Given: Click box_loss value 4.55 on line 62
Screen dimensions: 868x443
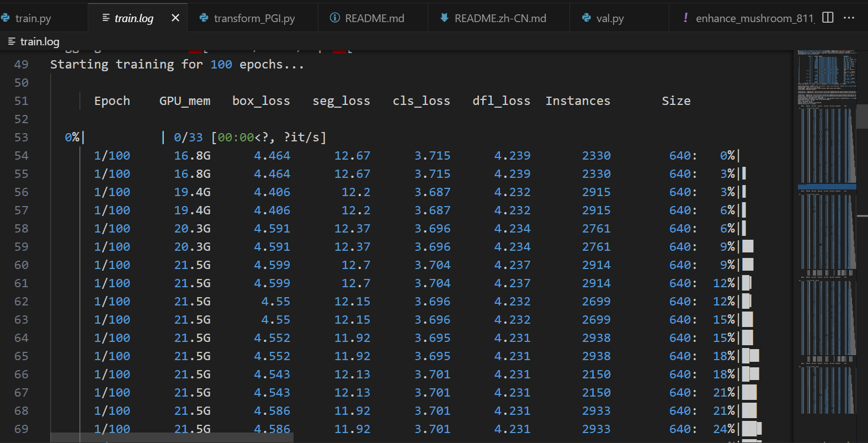Looking at the screenshot, I should (x=276, y=302).
